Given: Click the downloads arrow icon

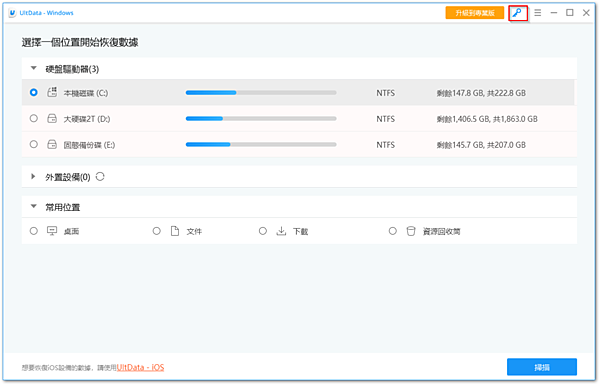Looking at the screenshot, I should [281, 231].
